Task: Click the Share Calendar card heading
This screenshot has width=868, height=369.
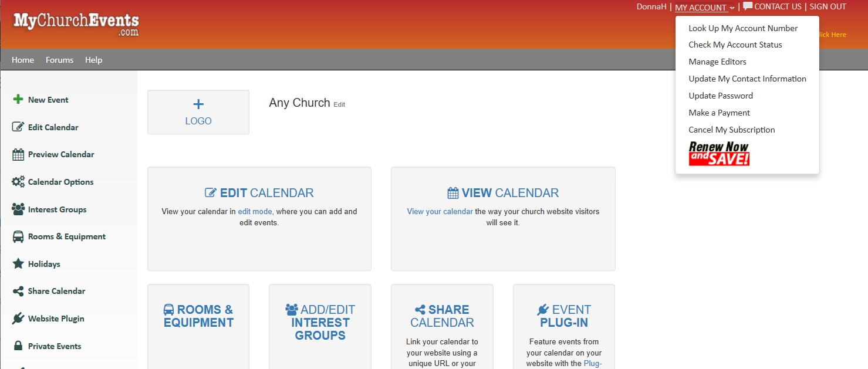Action: tap(442, 316)
